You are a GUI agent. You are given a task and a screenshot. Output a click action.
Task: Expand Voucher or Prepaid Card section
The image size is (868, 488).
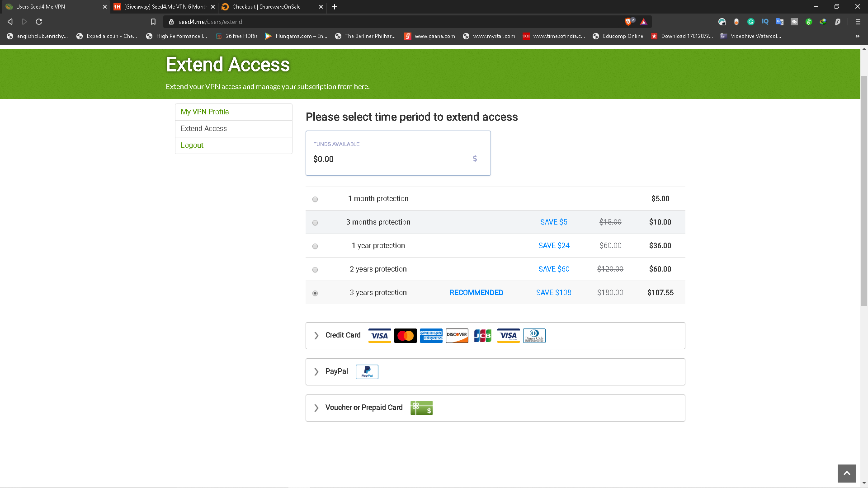coord(363,408)
